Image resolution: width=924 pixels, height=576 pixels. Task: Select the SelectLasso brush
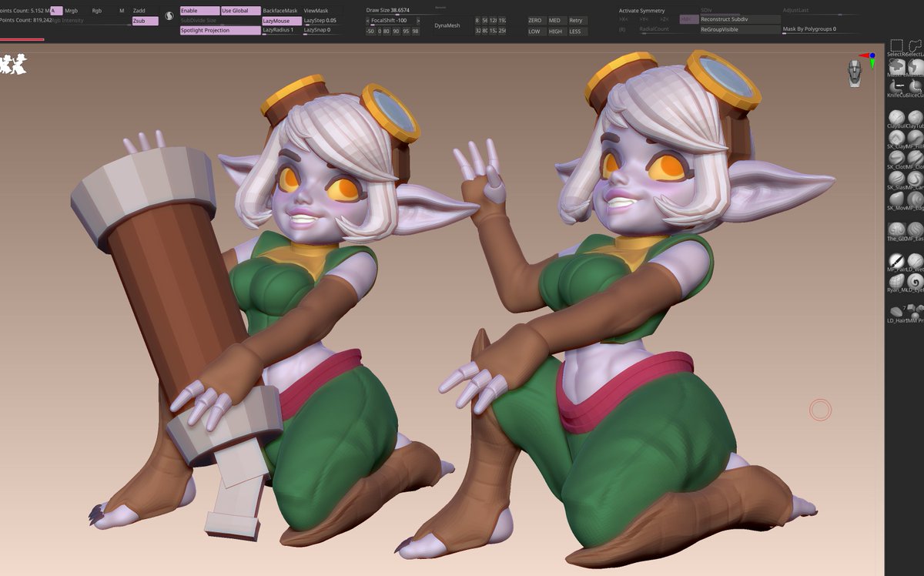click(915, 47)
